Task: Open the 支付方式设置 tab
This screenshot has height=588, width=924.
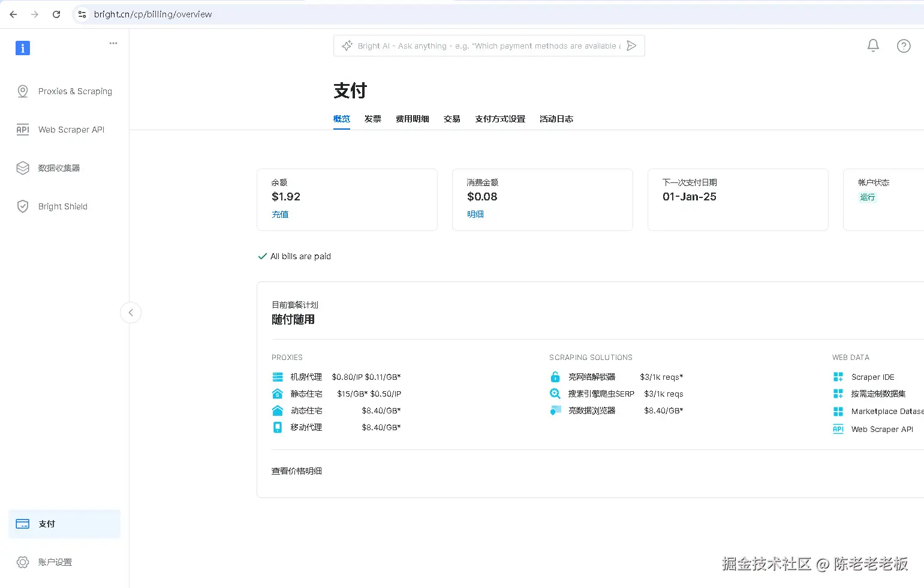Action: coord(500,119)
